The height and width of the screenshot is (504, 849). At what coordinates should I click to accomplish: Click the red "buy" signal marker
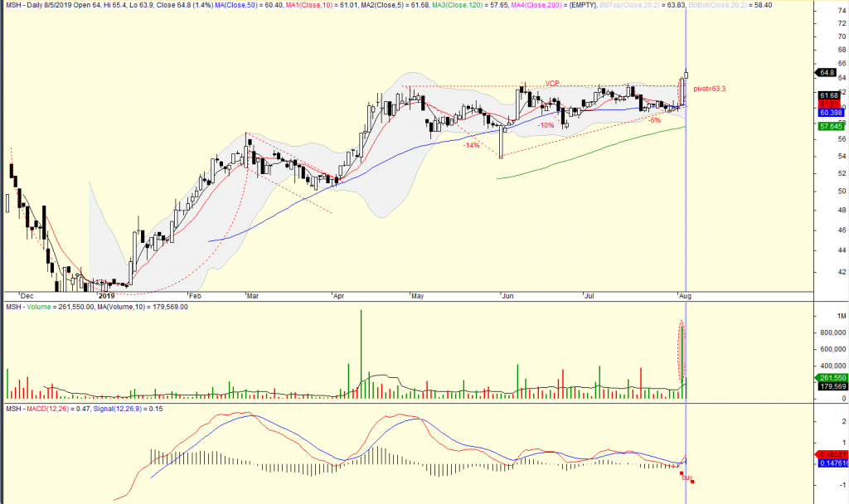click(x=686, y=477)
